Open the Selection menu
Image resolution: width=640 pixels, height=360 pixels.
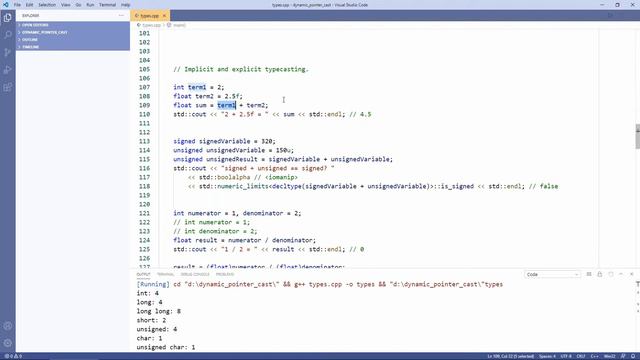pyautogui.click(x=47, y=5)
